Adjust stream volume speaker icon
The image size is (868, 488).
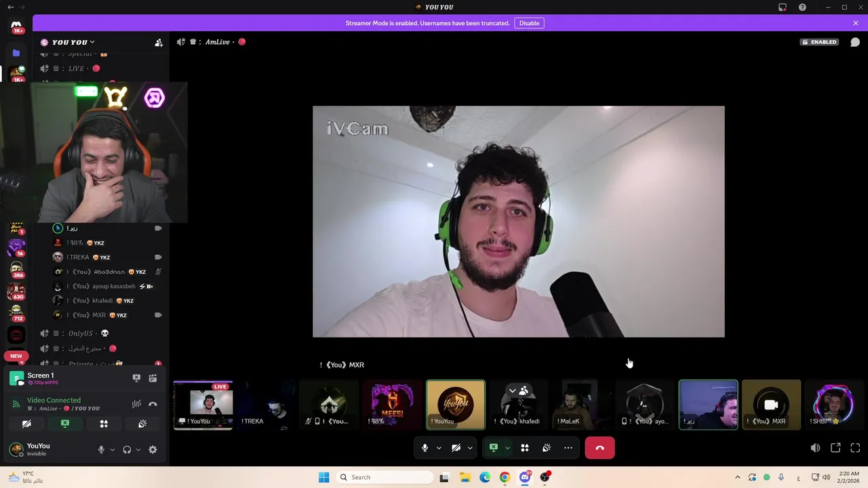[815, 448]
